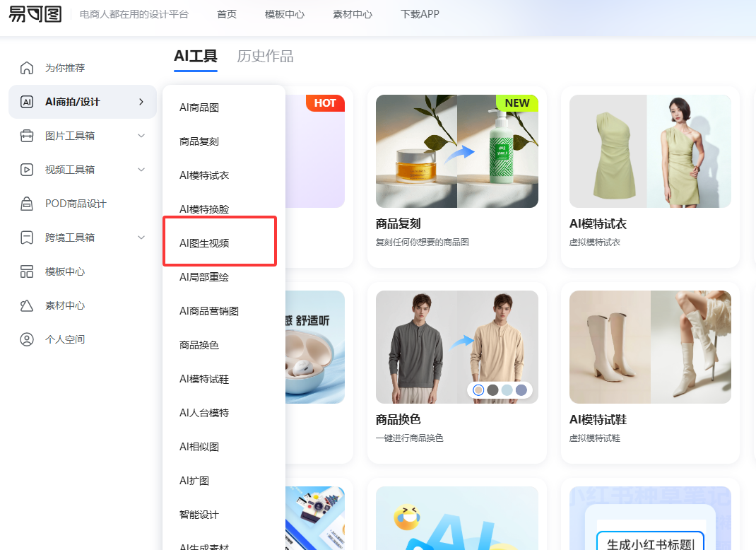
Task: Click the home icon beside 为你推荐
Action: [x=27, y=68]
